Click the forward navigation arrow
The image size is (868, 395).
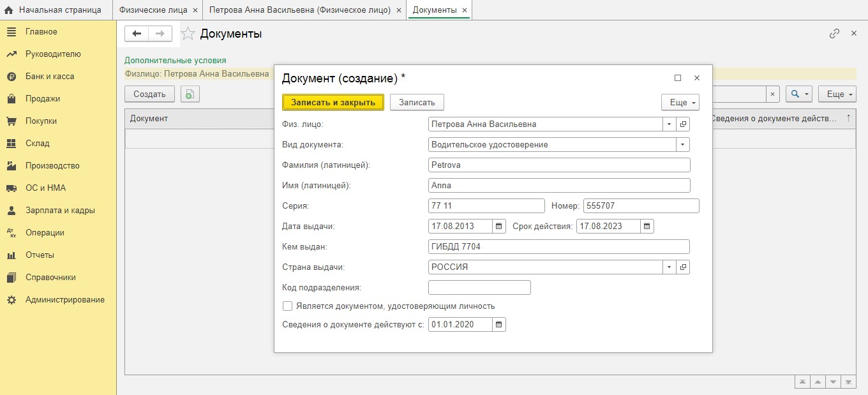coord(160,34)
